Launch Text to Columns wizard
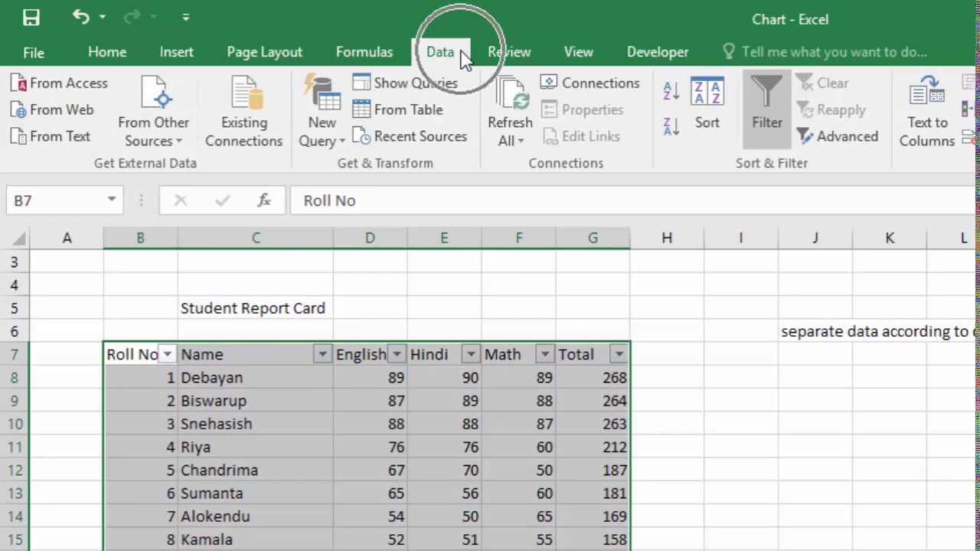 point(927,111)
